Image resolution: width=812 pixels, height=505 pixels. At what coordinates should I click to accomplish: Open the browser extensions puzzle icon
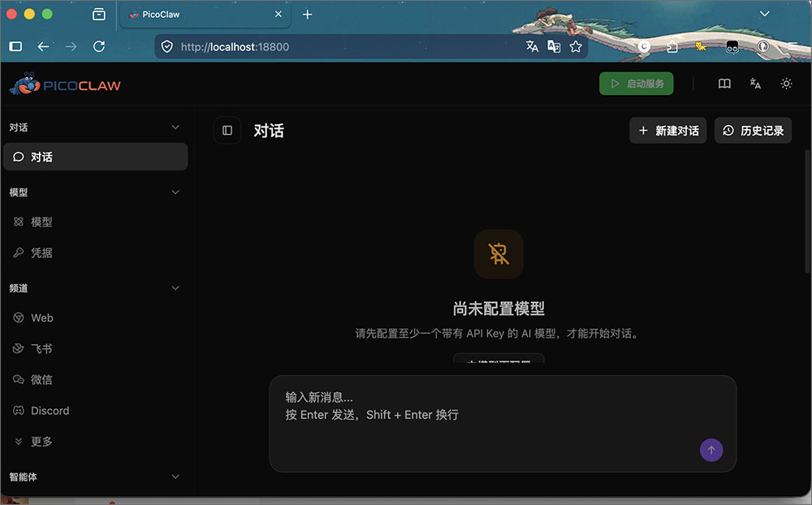[x=672, y=46]
